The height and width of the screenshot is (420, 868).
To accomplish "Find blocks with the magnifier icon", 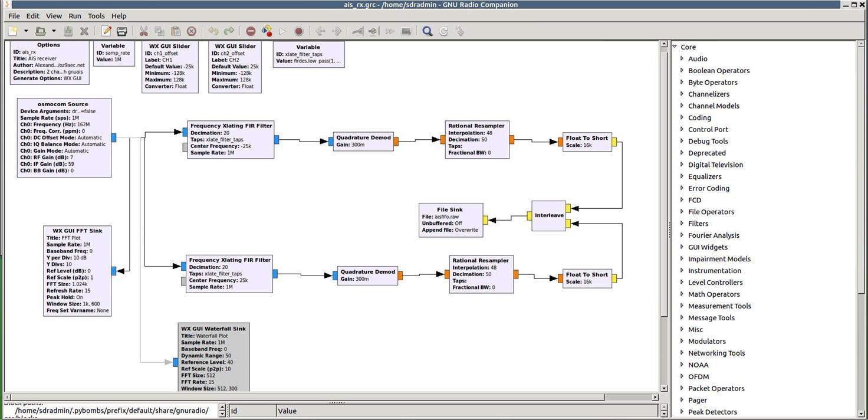I will [428, 31].
